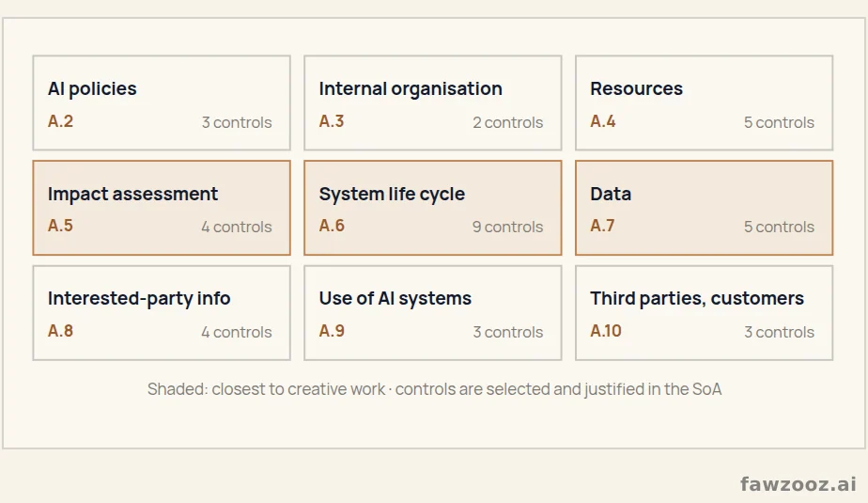The image size is (868, 503).
Task: Click '4 controls' in Impact assessment card
Action: pos(237,227)
